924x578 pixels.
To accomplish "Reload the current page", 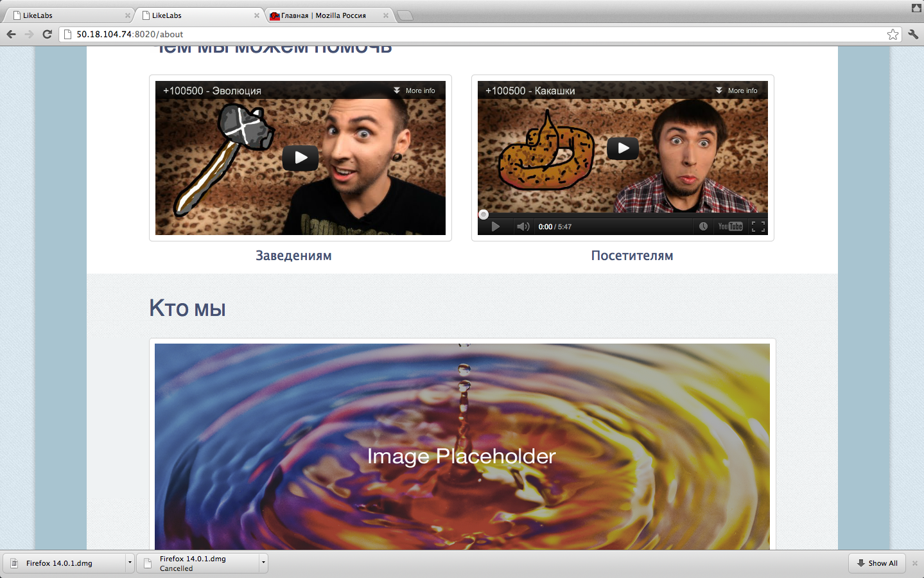I will pyautogui.click(x=47, y=34).
